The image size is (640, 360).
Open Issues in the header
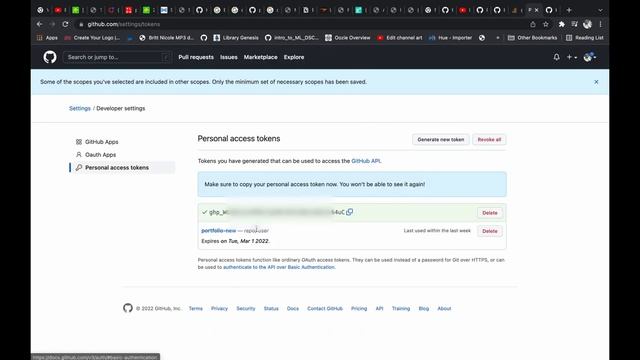click(x=229, y=57)
